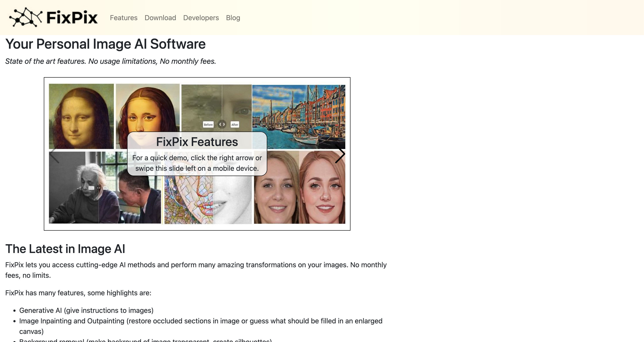Open the Features nav link
This screenshot has height=342, width=644.
(124, 18)
